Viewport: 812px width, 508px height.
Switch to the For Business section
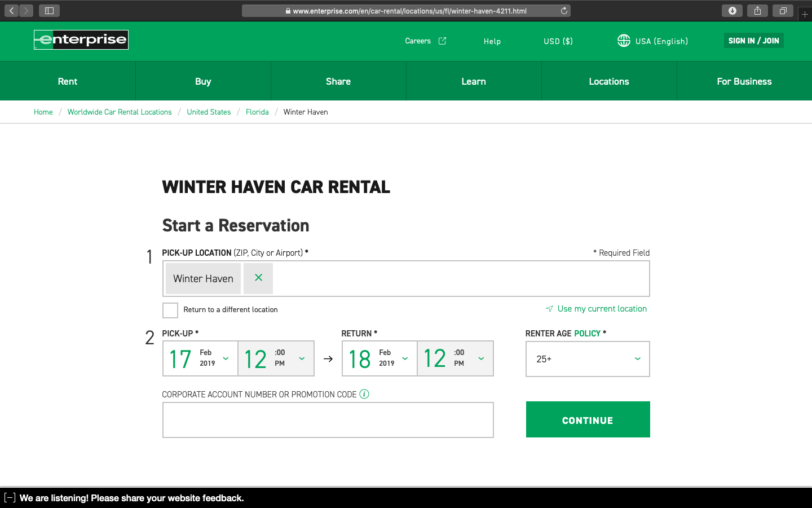point(744,81)
